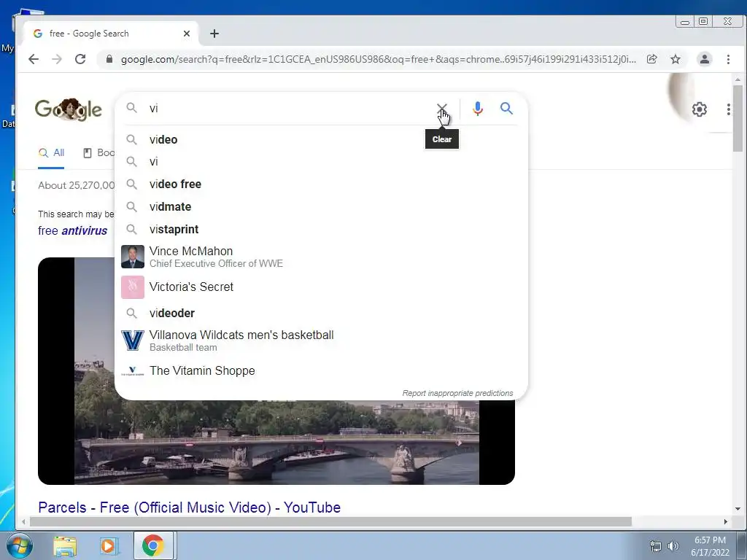Viewport: 747px width, 560px height.
Task: Open Google search settings gear
Action: pyautogui.click(x=699, y=109)
